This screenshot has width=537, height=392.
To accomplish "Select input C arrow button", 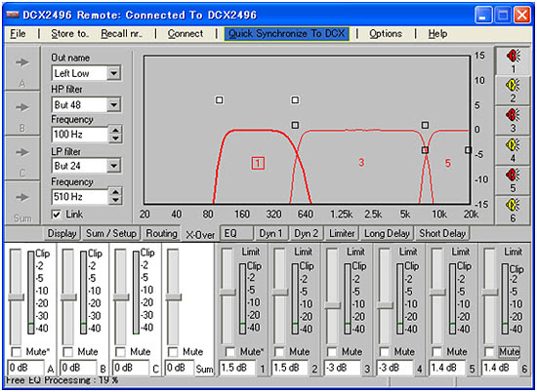I will (x=22, y=158).
